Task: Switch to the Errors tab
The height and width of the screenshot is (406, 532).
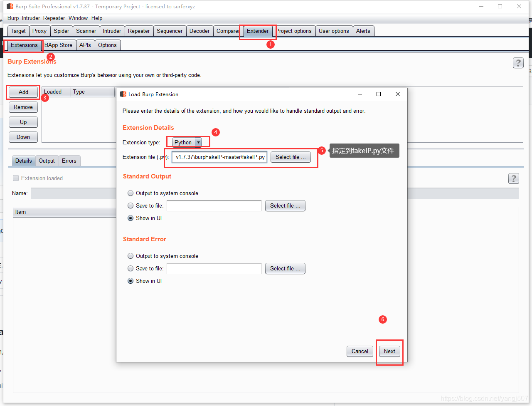Action: 69,161
